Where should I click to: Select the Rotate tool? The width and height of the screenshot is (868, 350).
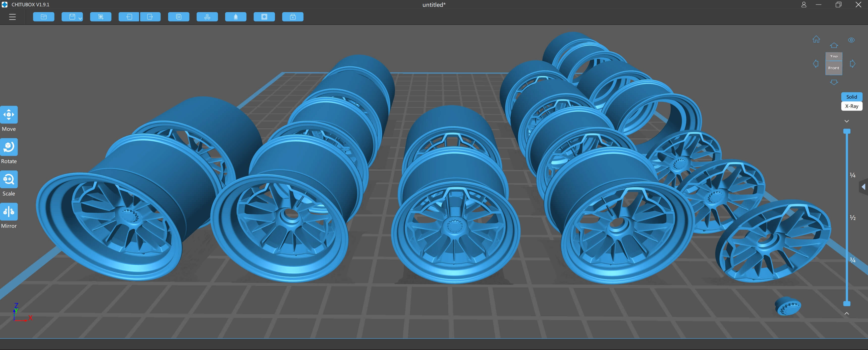point(9,147)
